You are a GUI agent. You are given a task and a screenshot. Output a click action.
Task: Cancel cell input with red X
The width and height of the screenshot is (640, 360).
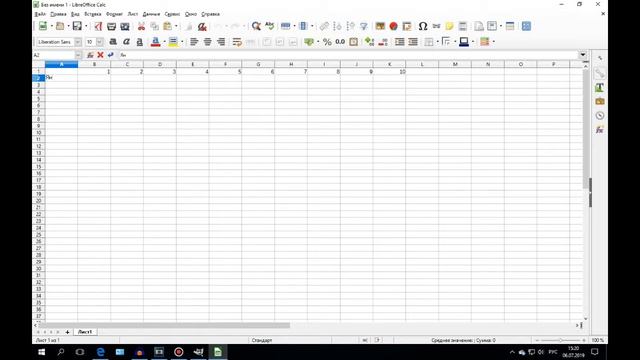tap(100, 55)
